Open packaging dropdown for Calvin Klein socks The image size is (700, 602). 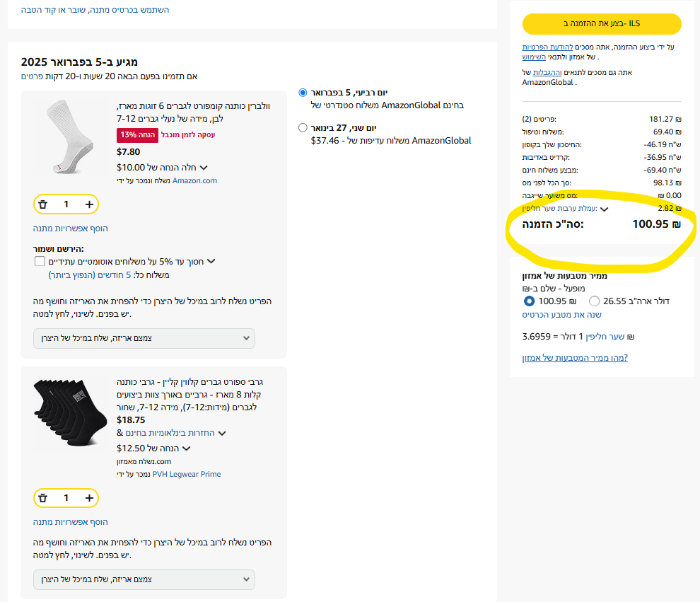144,579
